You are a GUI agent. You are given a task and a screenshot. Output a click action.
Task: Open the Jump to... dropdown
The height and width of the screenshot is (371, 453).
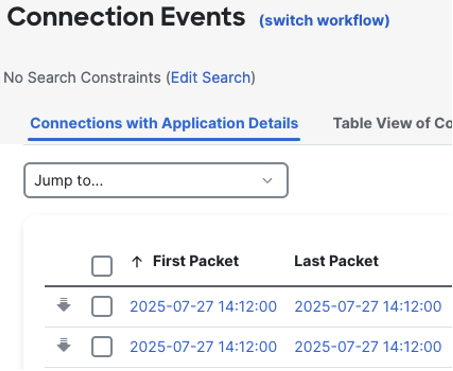156,180
